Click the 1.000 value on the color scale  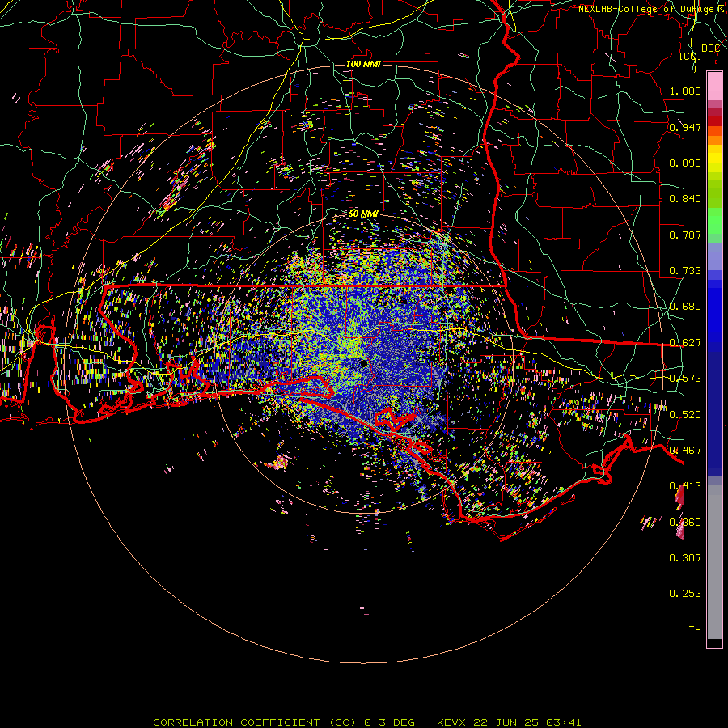pos(685,91)
